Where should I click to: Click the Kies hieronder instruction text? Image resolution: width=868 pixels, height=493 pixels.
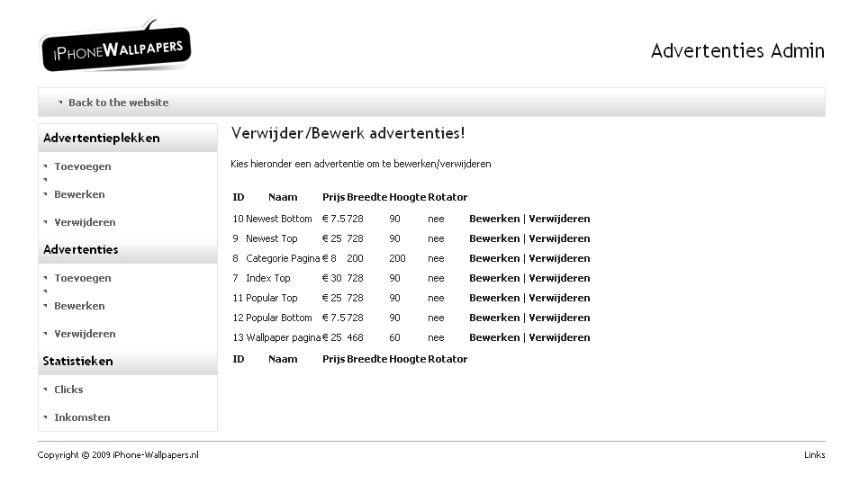[361, 164]
